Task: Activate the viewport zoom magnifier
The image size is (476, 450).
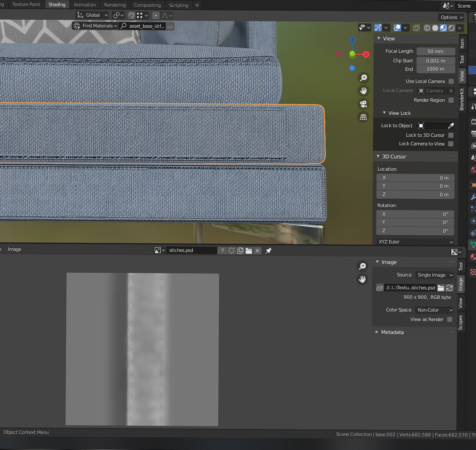Action: [x=363, y=77]
